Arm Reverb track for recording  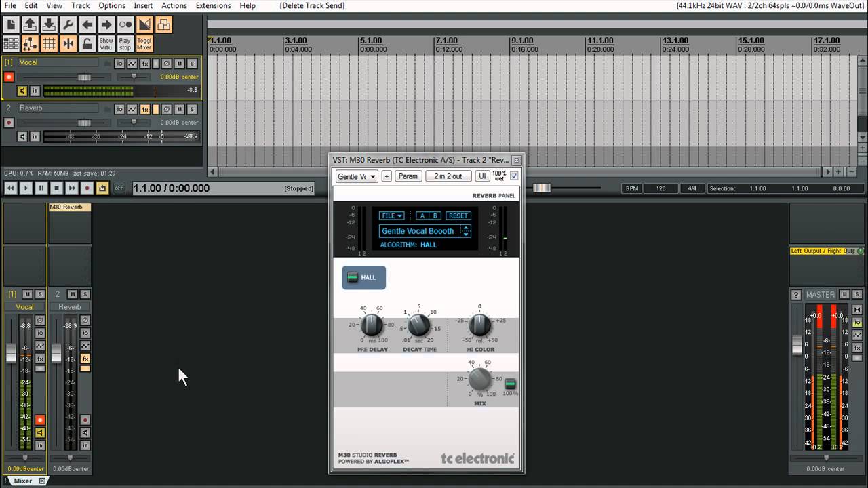(9, 123)
